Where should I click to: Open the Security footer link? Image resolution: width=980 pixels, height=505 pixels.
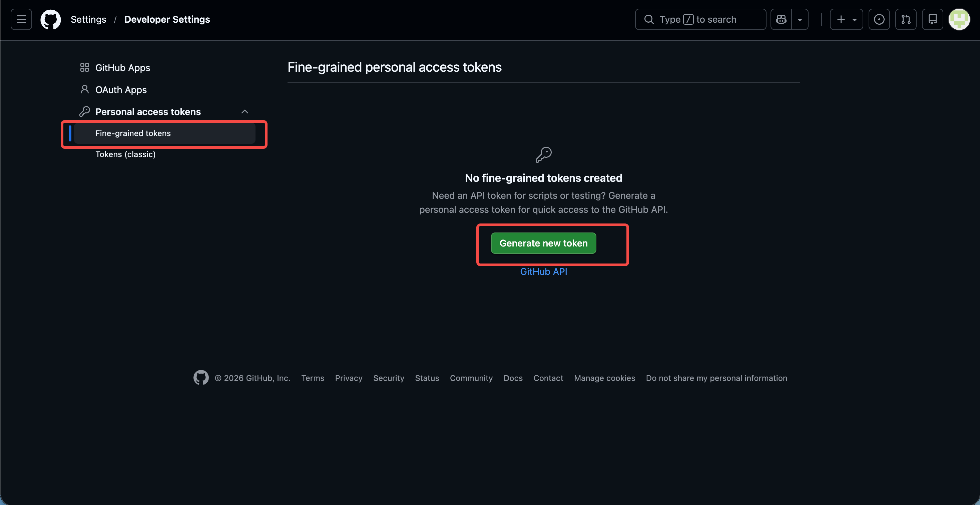pos(388,378)
